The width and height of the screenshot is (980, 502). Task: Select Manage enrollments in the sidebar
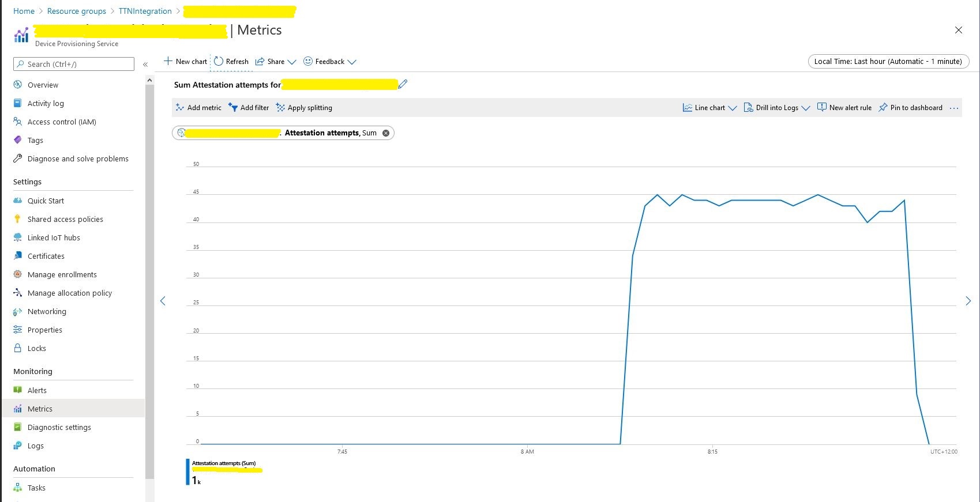click(x=62, y=274)
